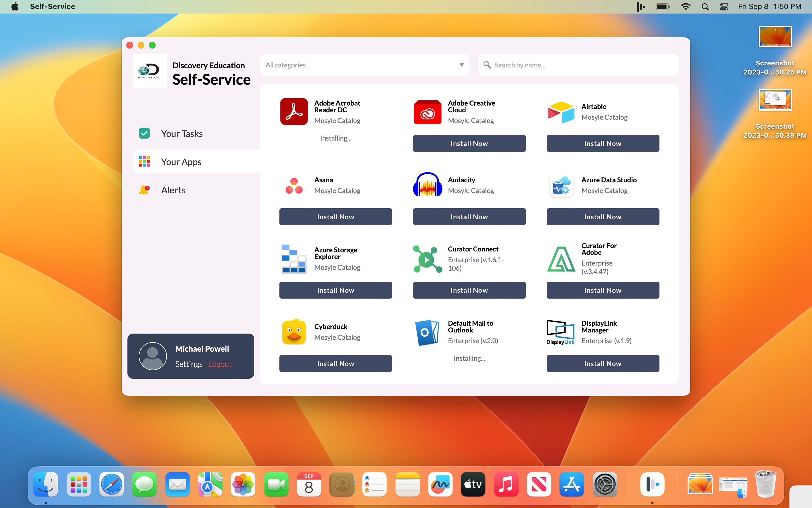Select the Screenshot 50.25 PM desktop file

pos(775,51)
